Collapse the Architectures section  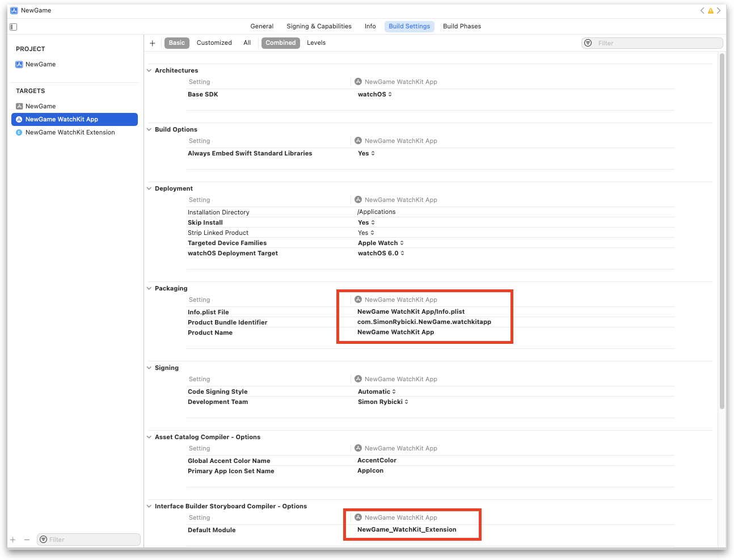click(149, 71)
